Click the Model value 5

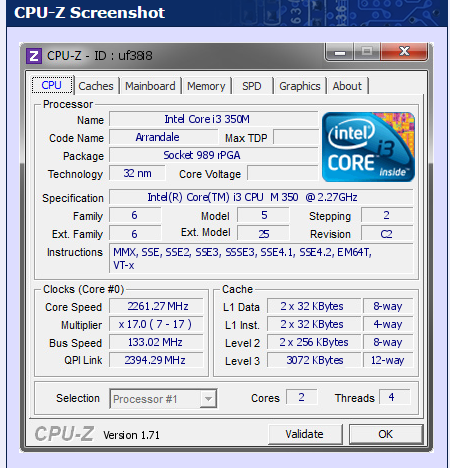[x=263, y=215]
